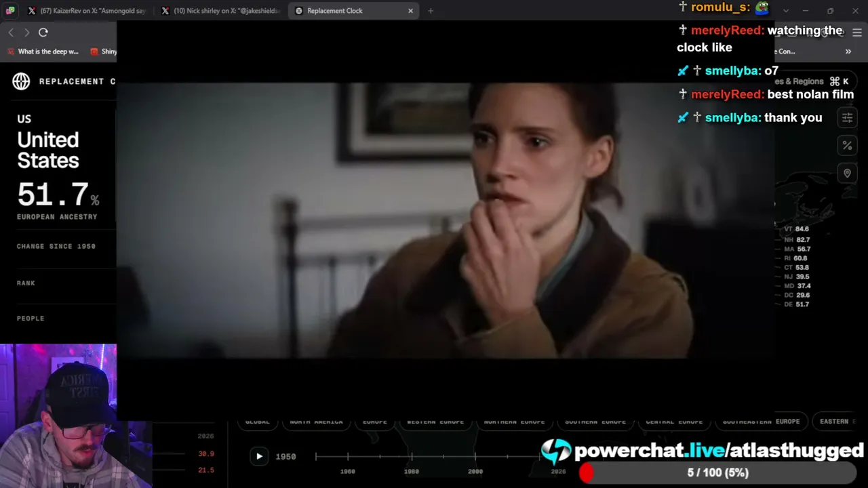The image size is (868, 488).
Task: Select the Western Europe region filter
Action: click(435, 422)
